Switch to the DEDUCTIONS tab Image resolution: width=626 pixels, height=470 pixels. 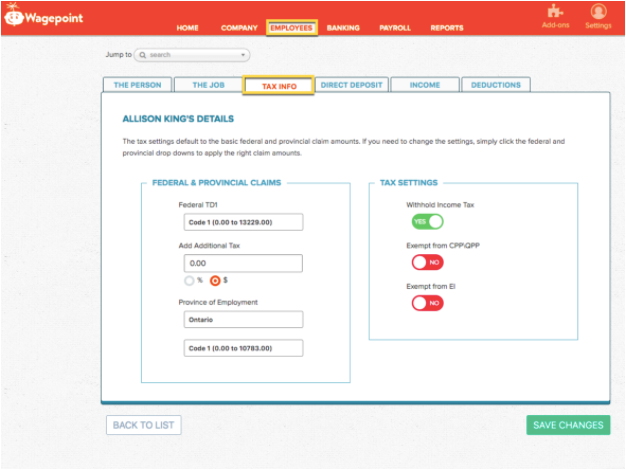pyautogui.click(x=496, y=85)
